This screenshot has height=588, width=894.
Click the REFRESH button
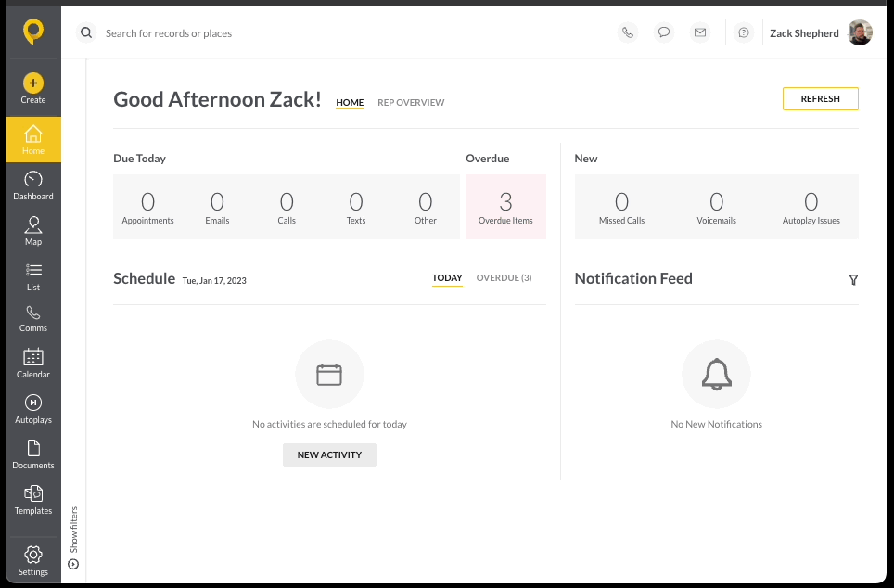821,98
